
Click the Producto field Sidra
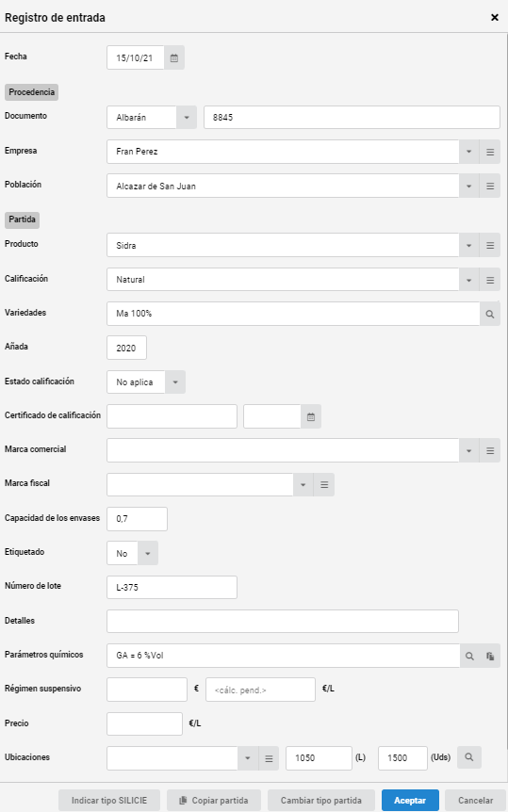click(283, 246)
